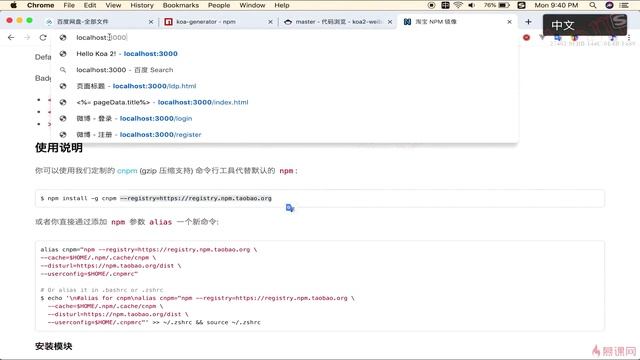Click the 安装模块 heading
Screen dimensions: 640x360
point(53,346)
